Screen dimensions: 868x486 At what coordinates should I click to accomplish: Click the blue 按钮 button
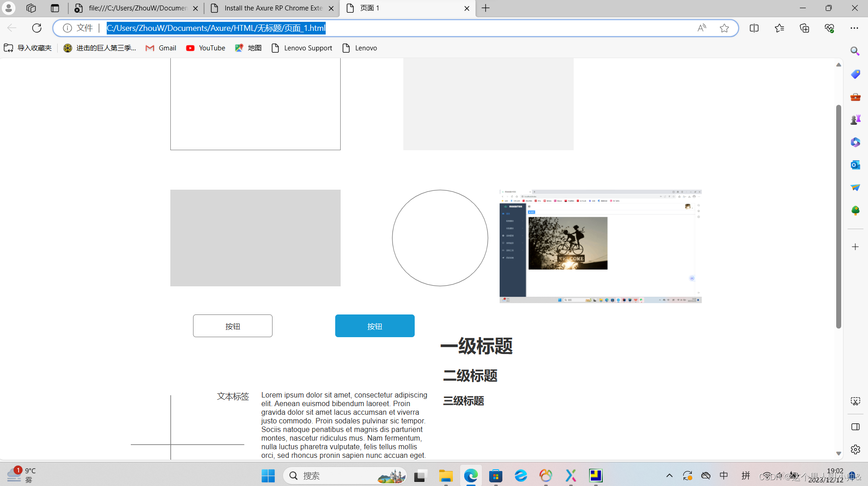point(375,326)
